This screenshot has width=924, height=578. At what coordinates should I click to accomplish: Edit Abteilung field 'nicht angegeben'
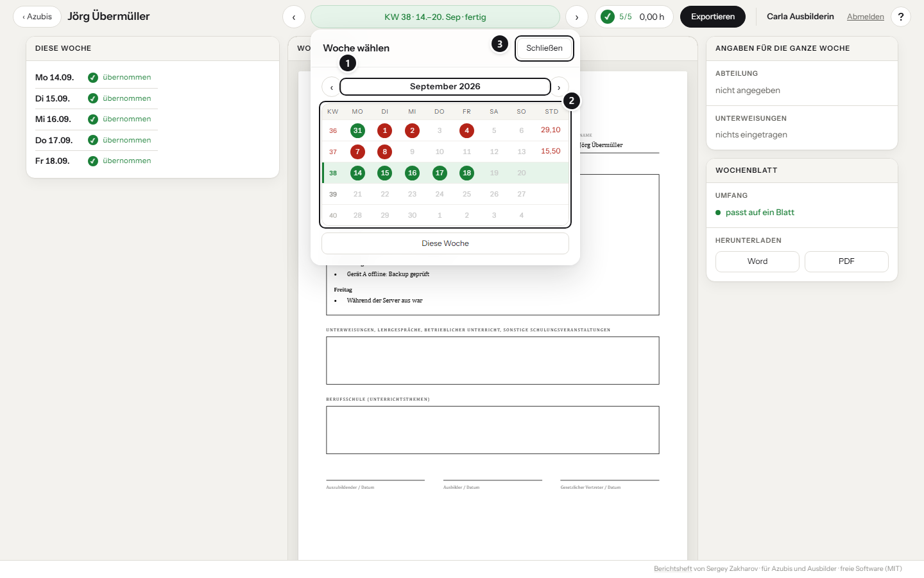point(748,91)
